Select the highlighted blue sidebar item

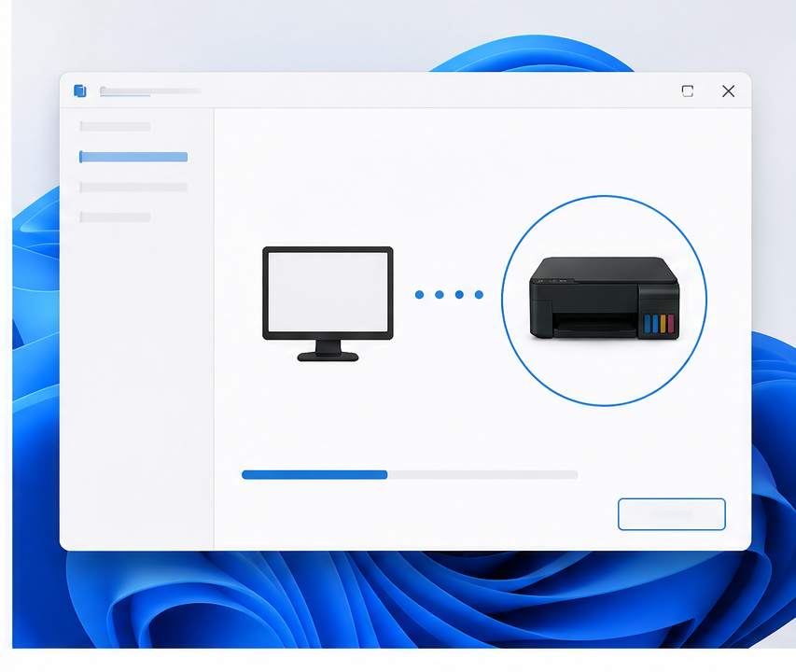click(x=133, y=157)
